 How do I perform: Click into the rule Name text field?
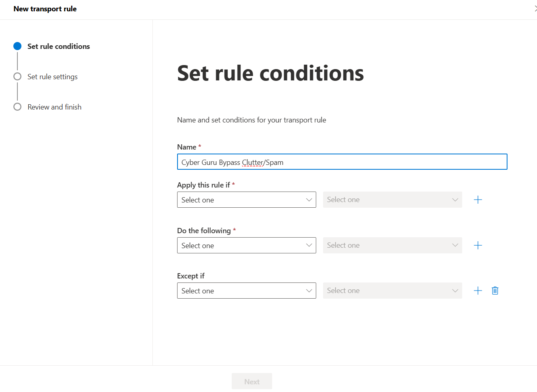pyautogui.click(x=342, y=162)
